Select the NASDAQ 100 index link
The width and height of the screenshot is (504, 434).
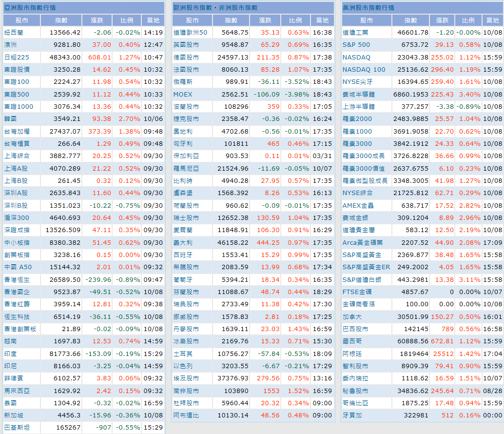364,69
